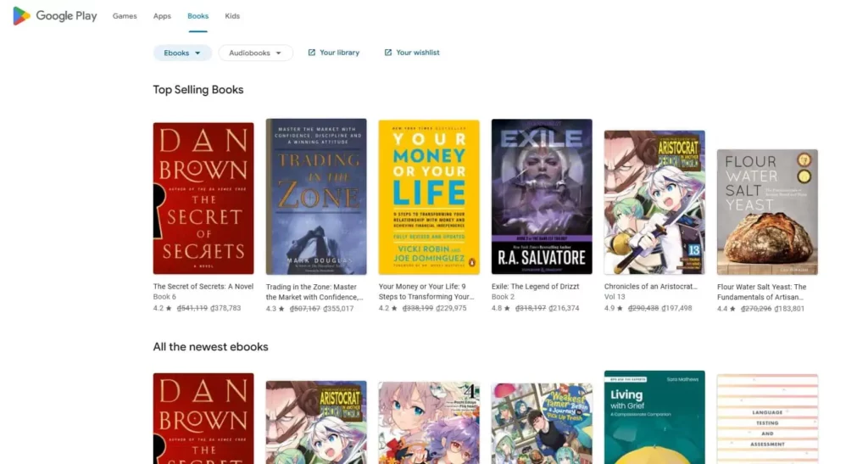The height and width of the screenshot is (464, 868).
Task: Open Trading in the Zone book cover
Action: (x=316, y=197)
